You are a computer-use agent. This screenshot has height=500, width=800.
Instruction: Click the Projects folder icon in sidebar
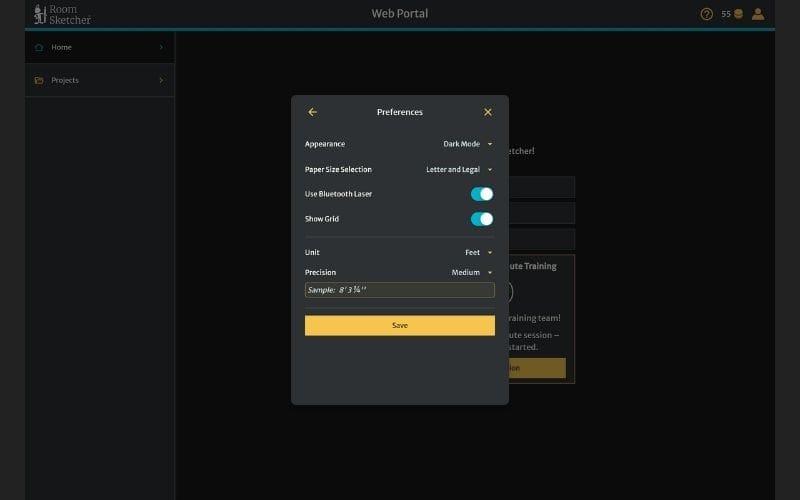39,81
